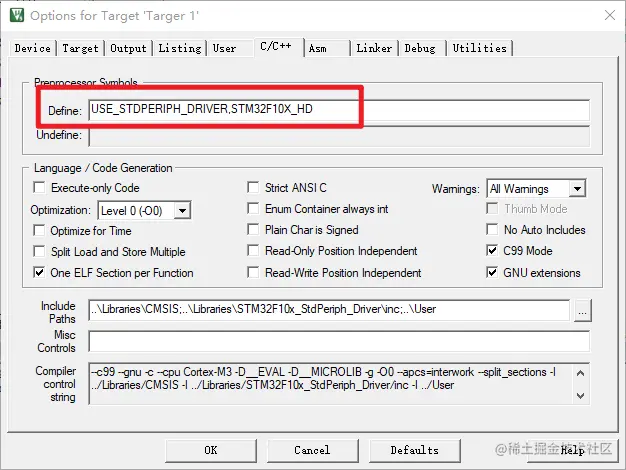Confirm settings with OK button
Screen dimensions: 626x470
pyautogui.click(x=211, y=450)
